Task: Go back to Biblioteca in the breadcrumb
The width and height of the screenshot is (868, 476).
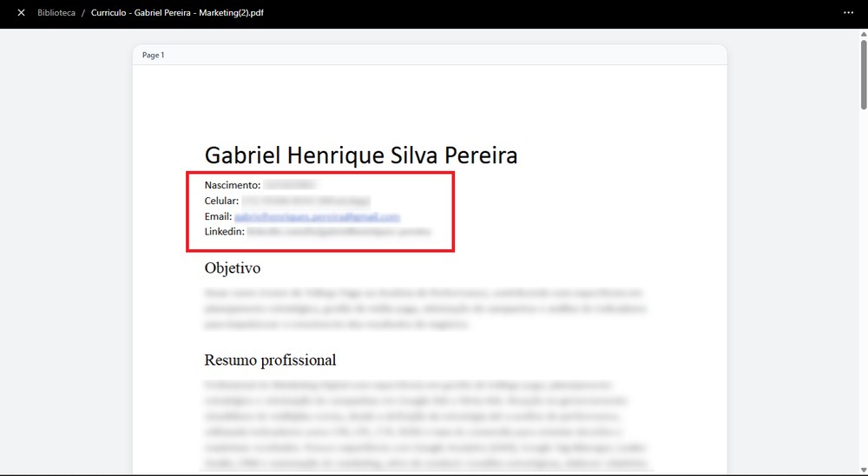Action: tap(56, 13)
